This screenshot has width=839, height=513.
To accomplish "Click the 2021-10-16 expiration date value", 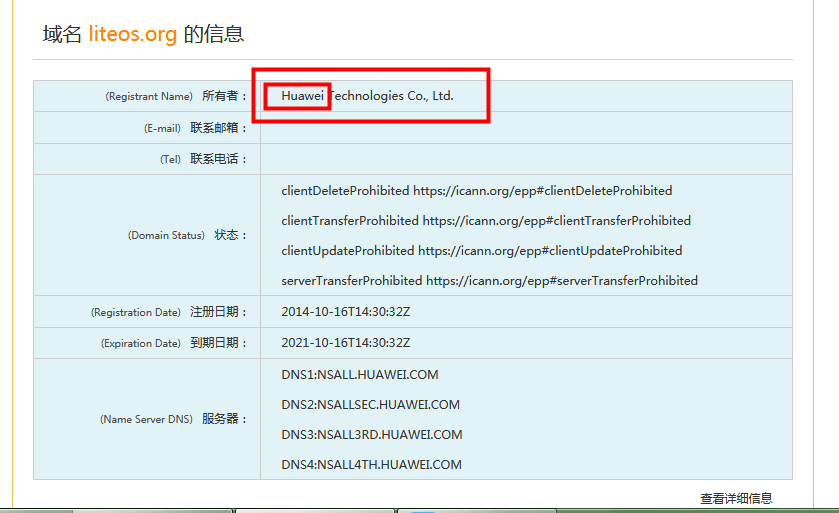I will click(345, 343).
